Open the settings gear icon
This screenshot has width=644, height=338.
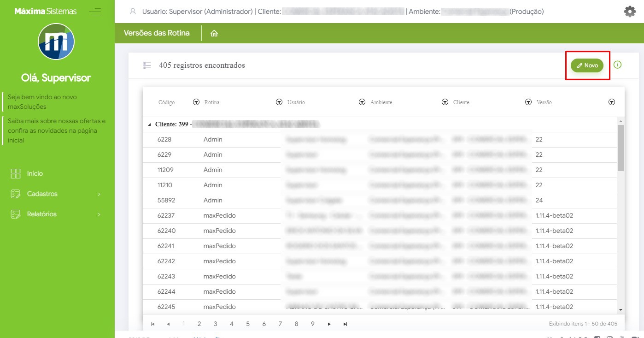tap(629, 12)
